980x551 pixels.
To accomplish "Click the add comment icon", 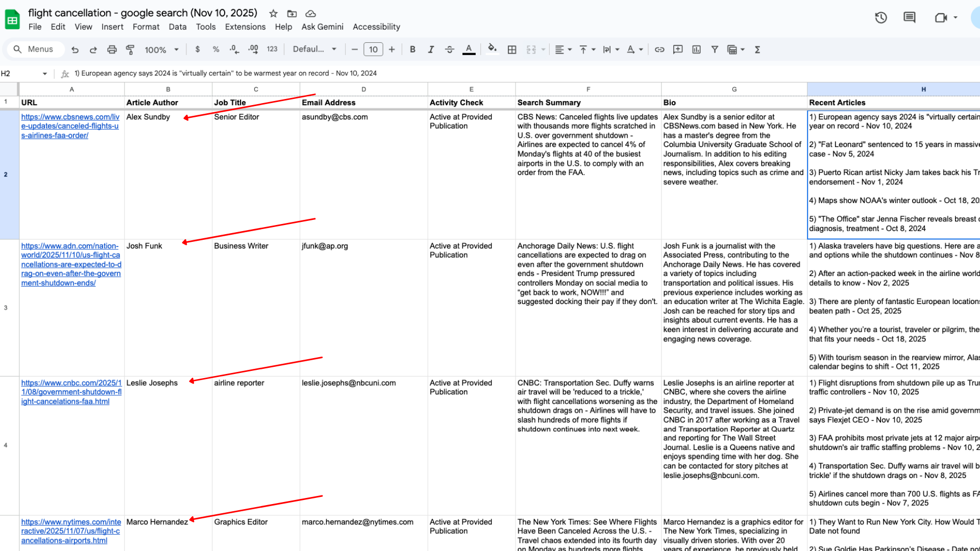I will pyautogui.click(x=678, y=49).
